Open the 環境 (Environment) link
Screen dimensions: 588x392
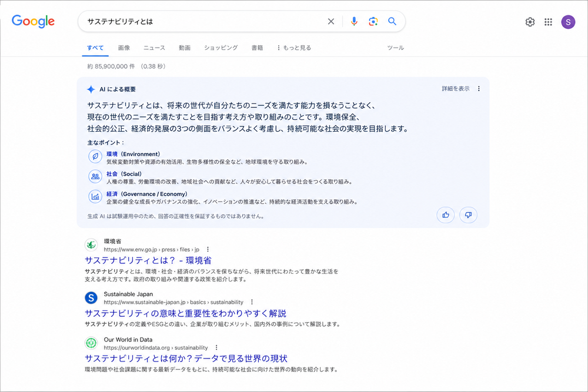pos(133,154)
